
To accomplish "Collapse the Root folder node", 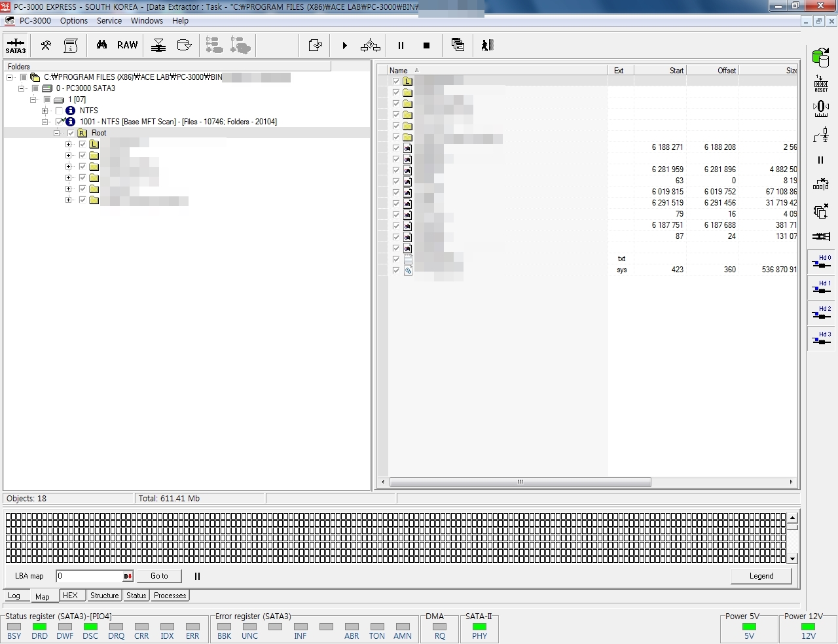I will click(x=57, y=133).
